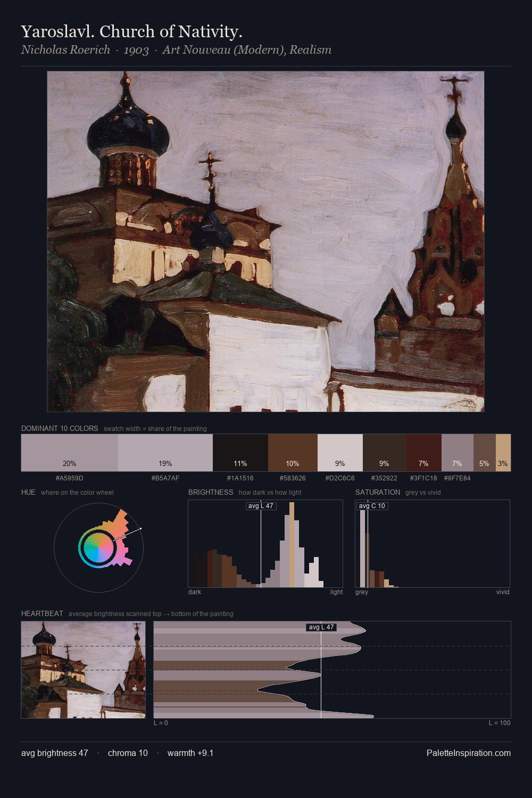Click the hex code #583626 label
The image size is (532, 798).
pyautogui.click(x=293, y=478)
